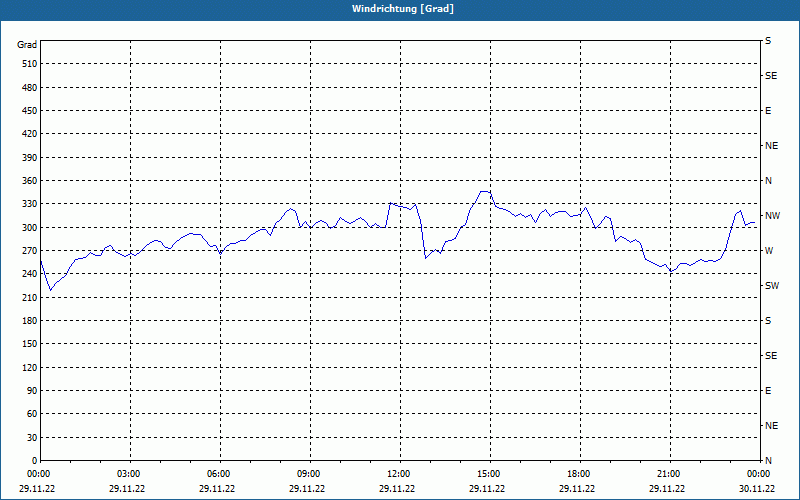Click the 29.11.22 date under 03:00

click(127, 489)
